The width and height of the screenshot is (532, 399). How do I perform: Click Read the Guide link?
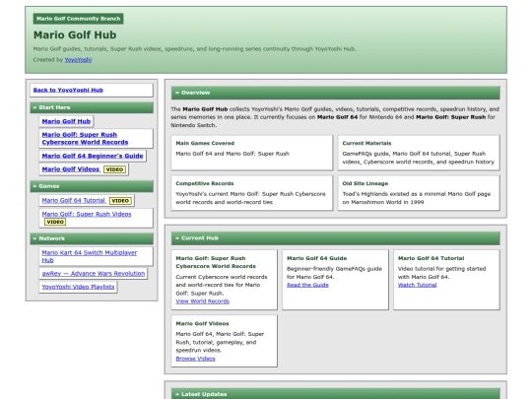(x=307, y=285)
